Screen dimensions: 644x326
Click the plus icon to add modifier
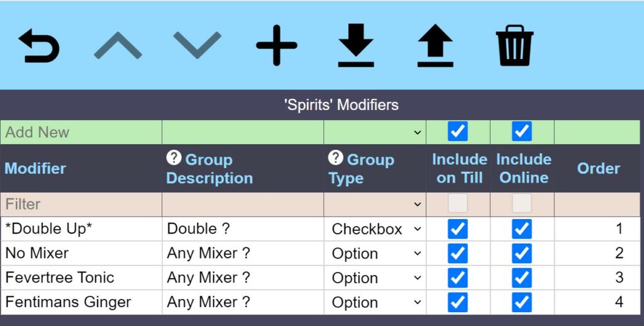coord(277,47)
